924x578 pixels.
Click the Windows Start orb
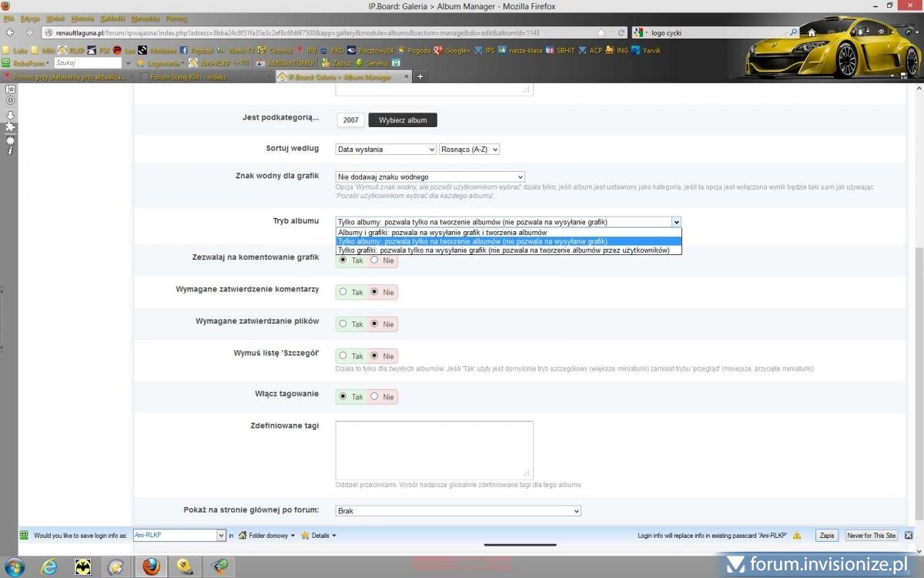[x=14, y=566]
